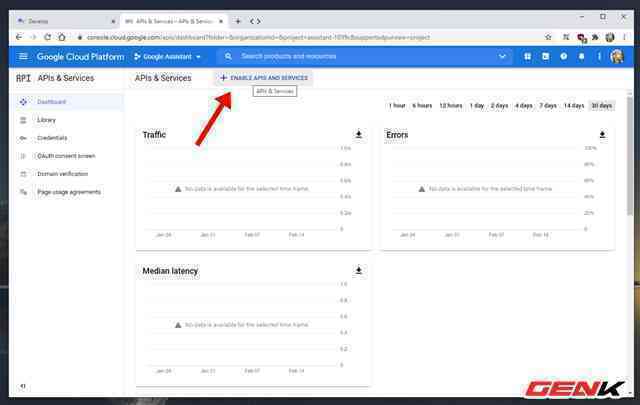
Task: Open OAuth consent screen in sidebar
Action: (x=66, y=156)
